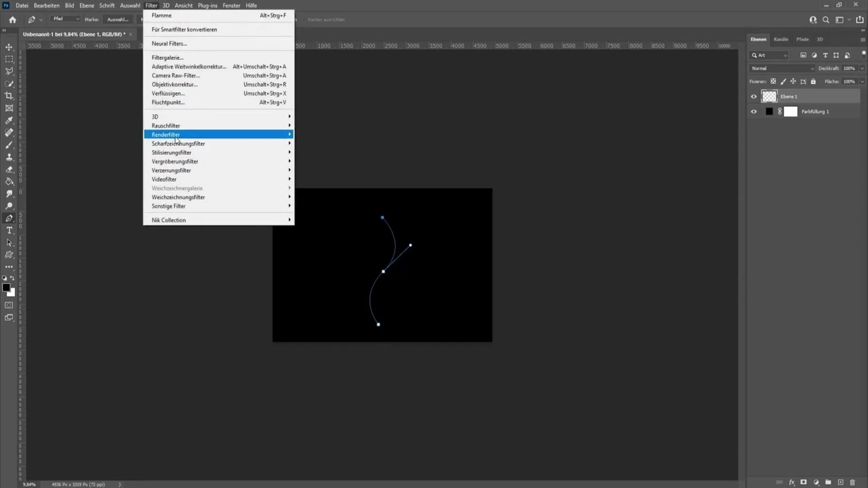Select the Path Selection tool
This screenshot has width=868, height=488.
click(9, 243)
